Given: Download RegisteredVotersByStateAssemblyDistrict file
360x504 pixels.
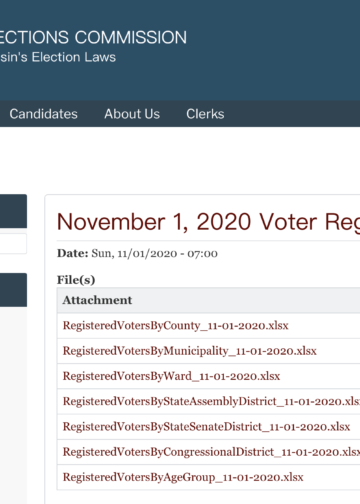Looking at the screenshot, I should click(x=211, y=401).
